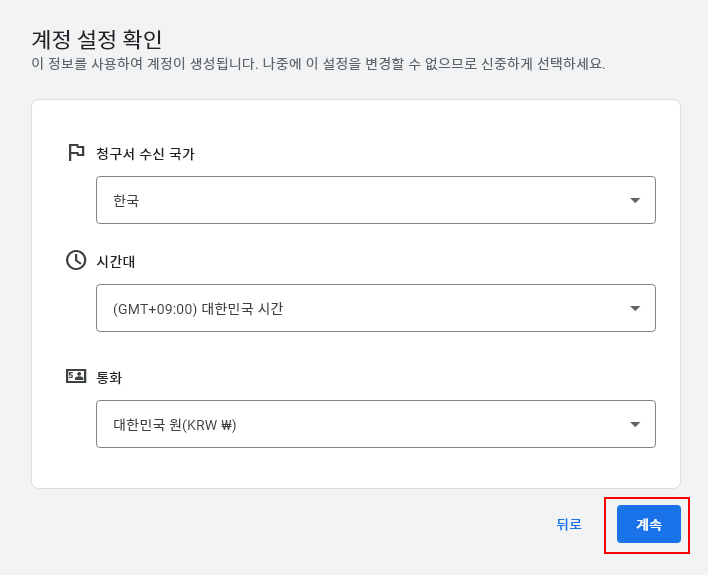
Task: Click the 시간대 label text
Action: (116, 262)
